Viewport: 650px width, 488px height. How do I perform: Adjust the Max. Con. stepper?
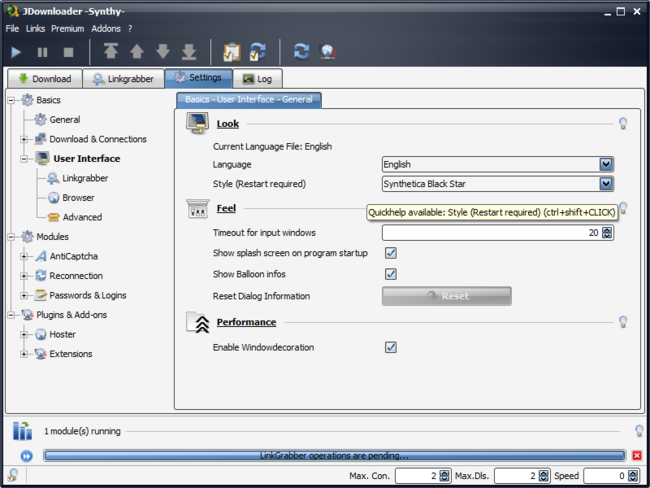(444, 476)
